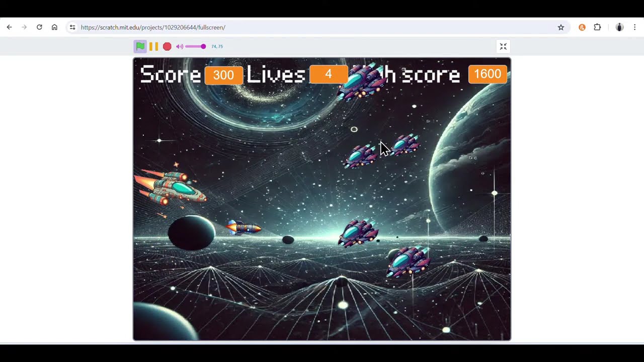Click the small rocket missile sprite

click(x=244, y=228)
